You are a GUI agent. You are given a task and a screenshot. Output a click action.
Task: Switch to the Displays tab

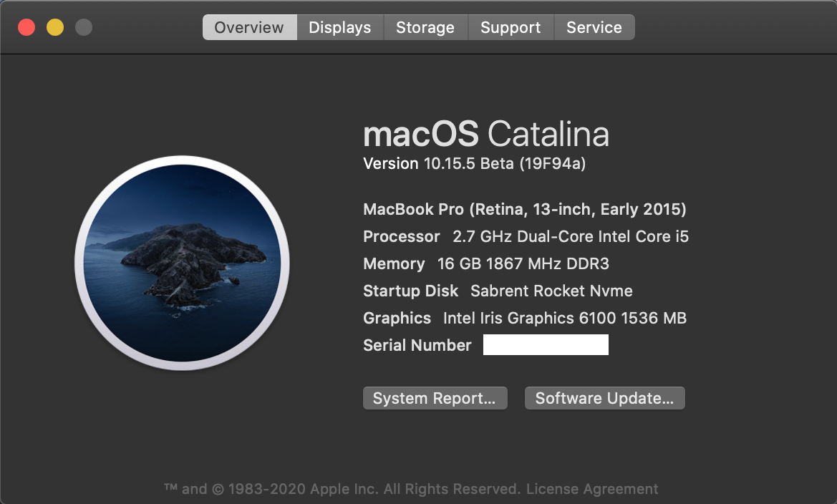pos(340,28)
